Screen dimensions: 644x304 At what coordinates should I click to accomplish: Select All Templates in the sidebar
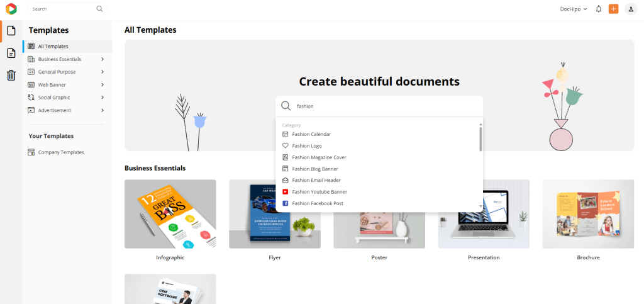67,47
